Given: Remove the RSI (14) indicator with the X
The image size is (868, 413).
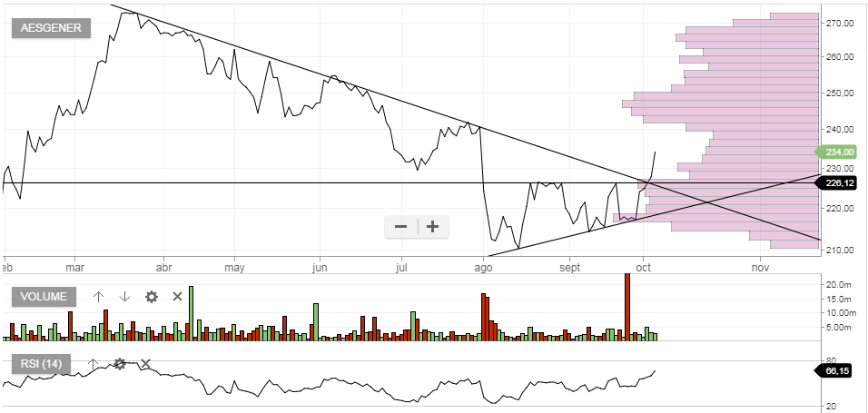Looking at the screenshot, I should pos(145,364).
